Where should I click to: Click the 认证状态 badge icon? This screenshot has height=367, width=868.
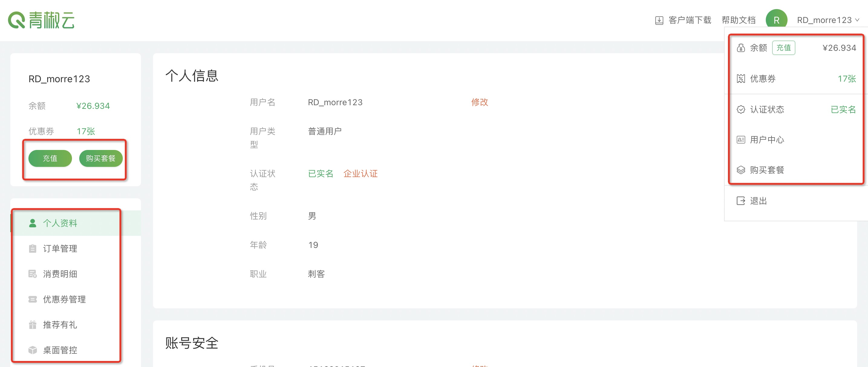pos(741,109)
